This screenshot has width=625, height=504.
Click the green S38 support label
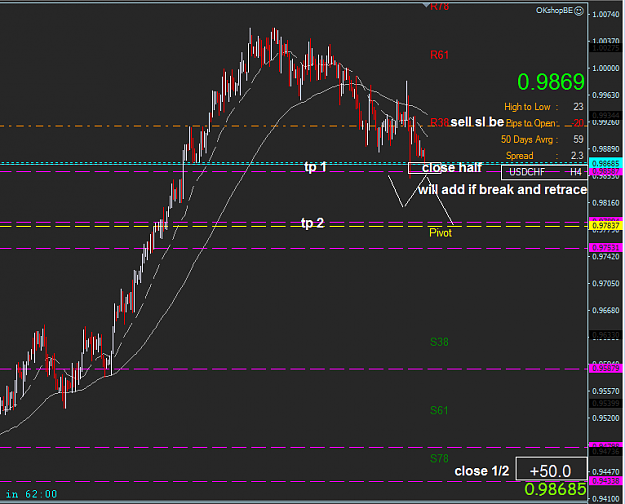(439, 342)
